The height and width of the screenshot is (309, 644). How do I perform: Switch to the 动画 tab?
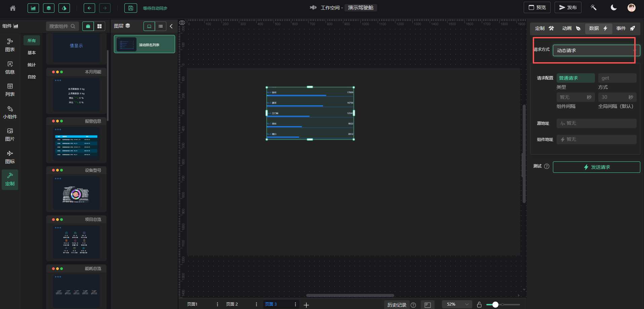[571, 29]
